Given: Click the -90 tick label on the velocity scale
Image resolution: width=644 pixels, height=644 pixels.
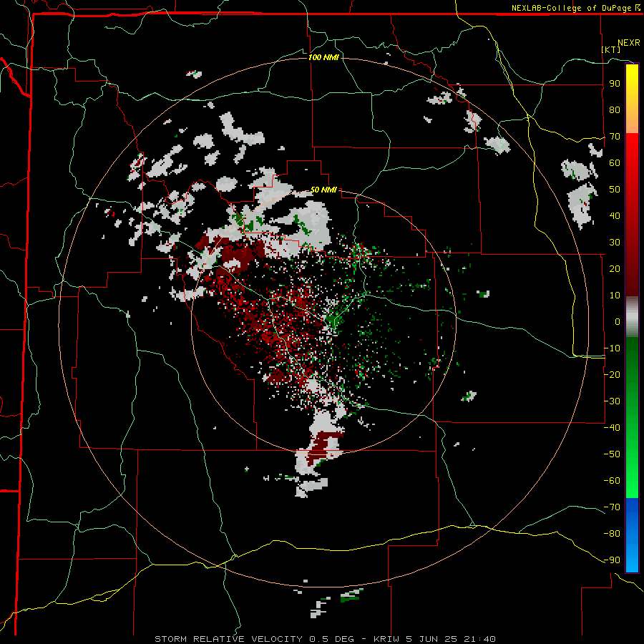Looking at the screenshot, I should pyautogui.click(x=612, y=560).
